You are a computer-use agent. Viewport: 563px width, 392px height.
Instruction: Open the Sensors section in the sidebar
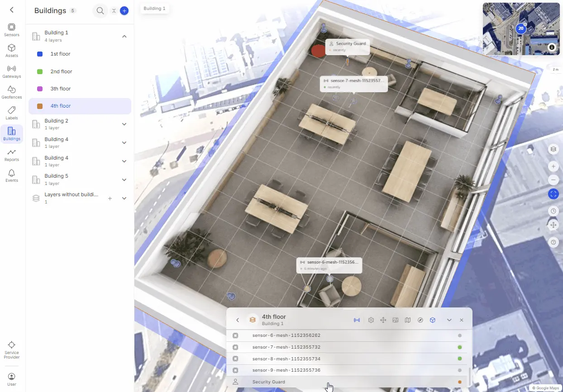click(12, 30)
